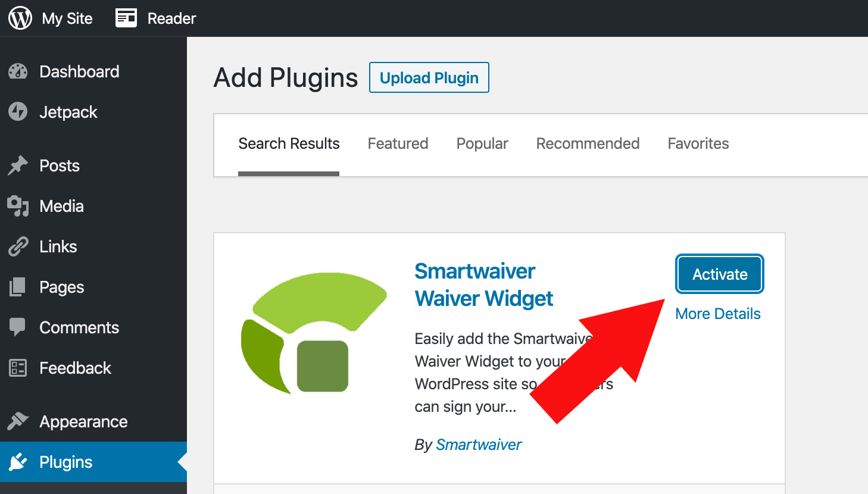Click the Upload Plugin button
The image size is (868, 494).
point(429,77)
